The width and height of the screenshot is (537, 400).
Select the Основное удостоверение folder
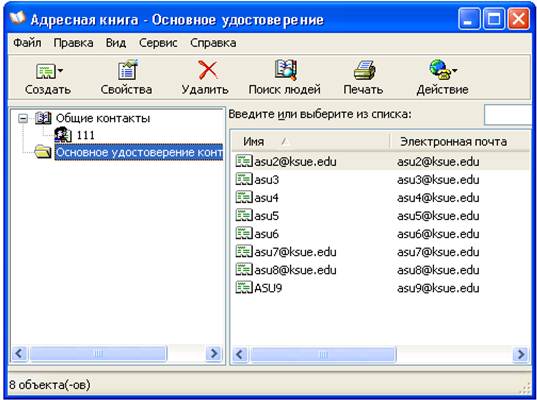[139, 152]
